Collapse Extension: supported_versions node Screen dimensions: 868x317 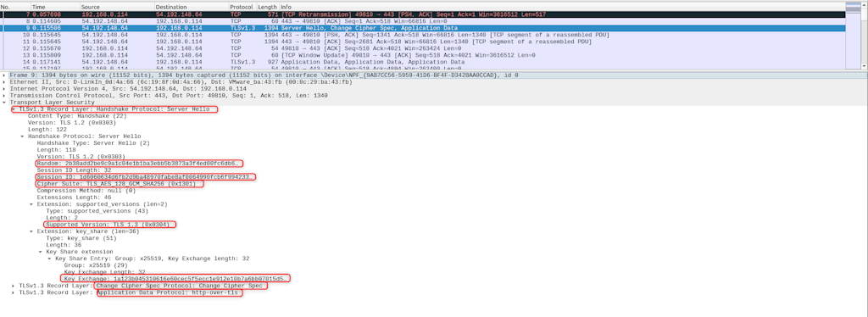(31, 204)
